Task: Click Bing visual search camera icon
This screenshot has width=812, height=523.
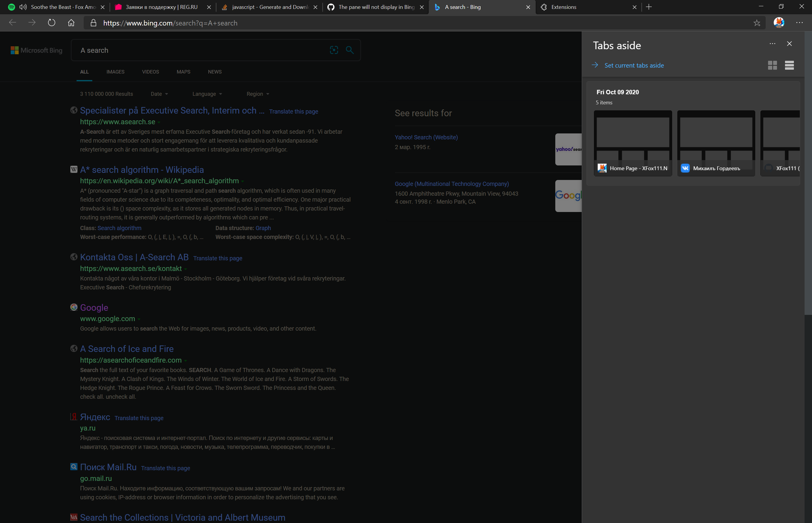Action: 334,50
